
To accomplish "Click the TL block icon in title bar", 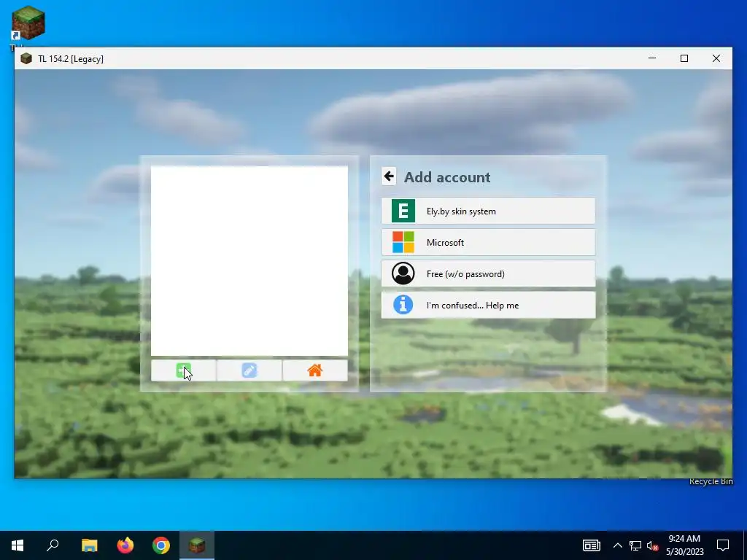I will (26, 58).
